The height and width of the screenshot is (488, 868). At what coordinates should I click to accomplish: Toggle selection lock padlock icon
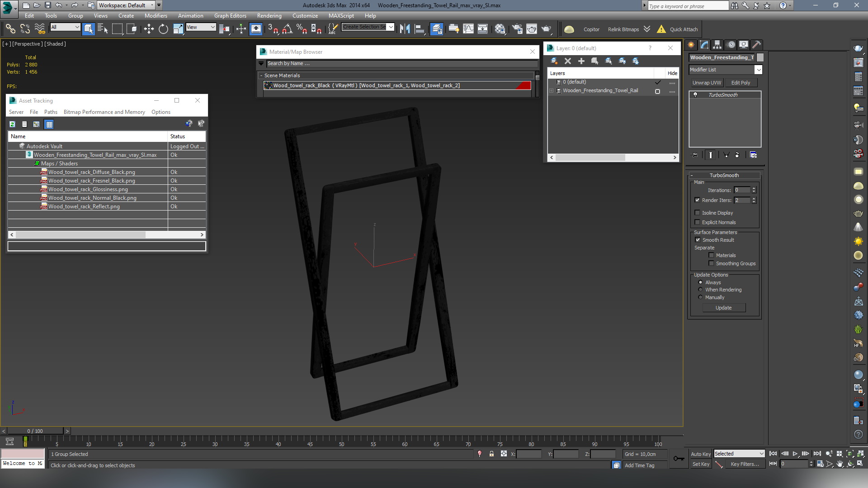coord(491,454)
